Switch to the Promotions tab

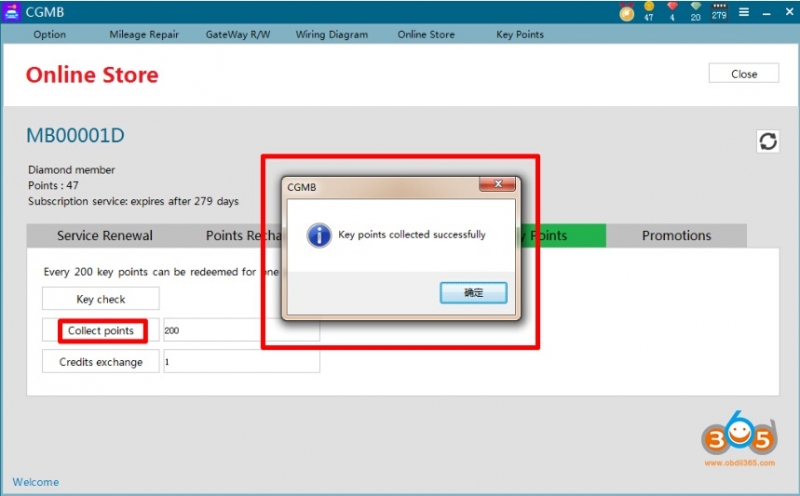click(677, 235)
